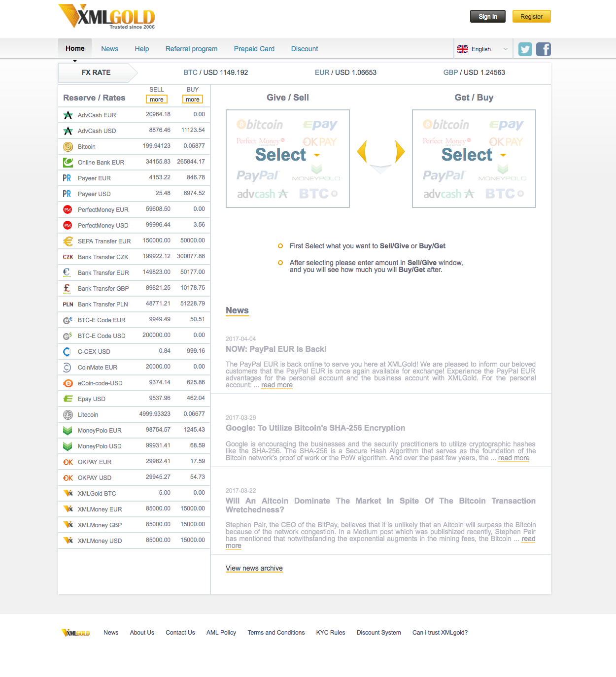The height and width of the screenshot is (677, 616).
Task: Click the Bank Transfer GBP pound icon
Action: (x=67, y=288)
